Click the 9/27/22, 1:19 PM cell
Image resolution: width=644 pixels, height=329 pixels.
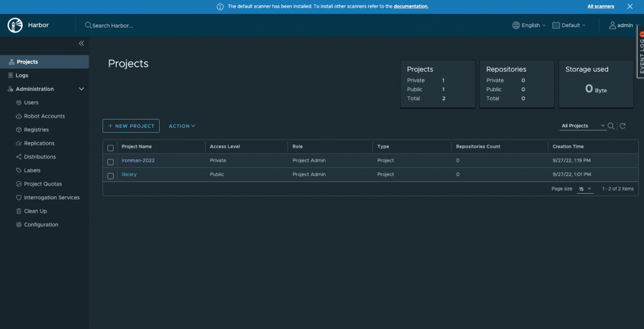[572, 160]
